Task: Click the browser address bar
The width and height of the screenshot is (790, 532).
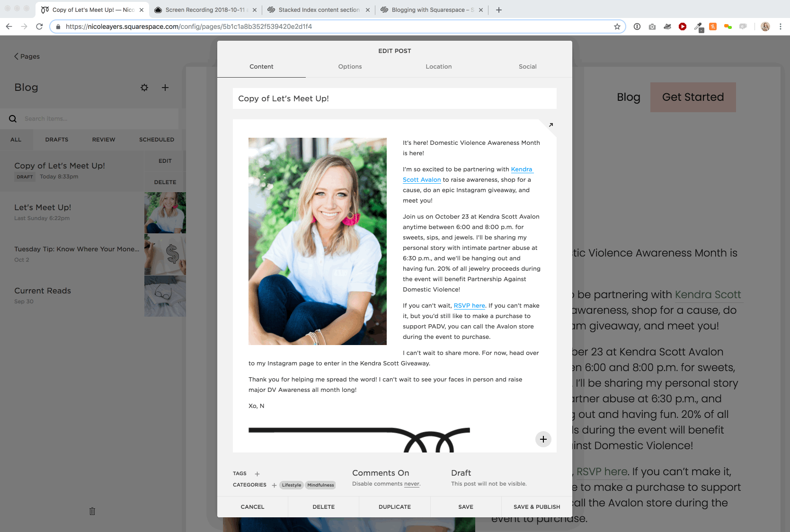Action: 337,27
